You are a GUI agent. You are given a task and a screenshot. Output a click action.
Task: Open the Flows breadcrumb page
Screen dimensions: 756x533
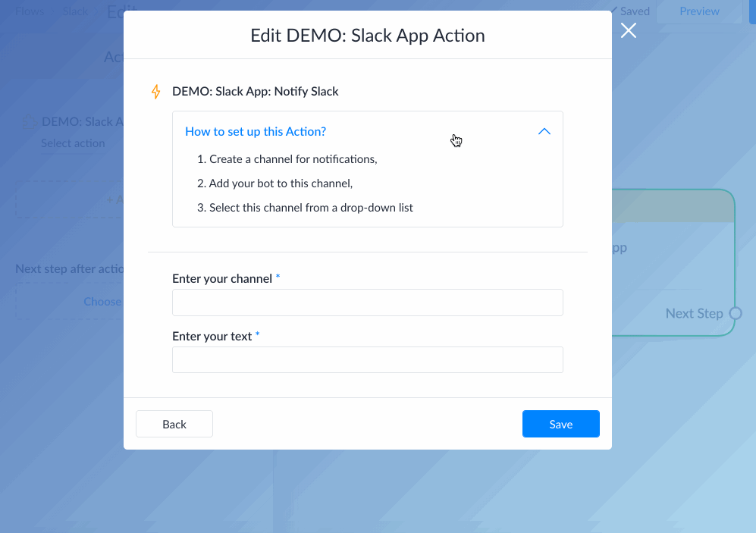tap(30, 11)
